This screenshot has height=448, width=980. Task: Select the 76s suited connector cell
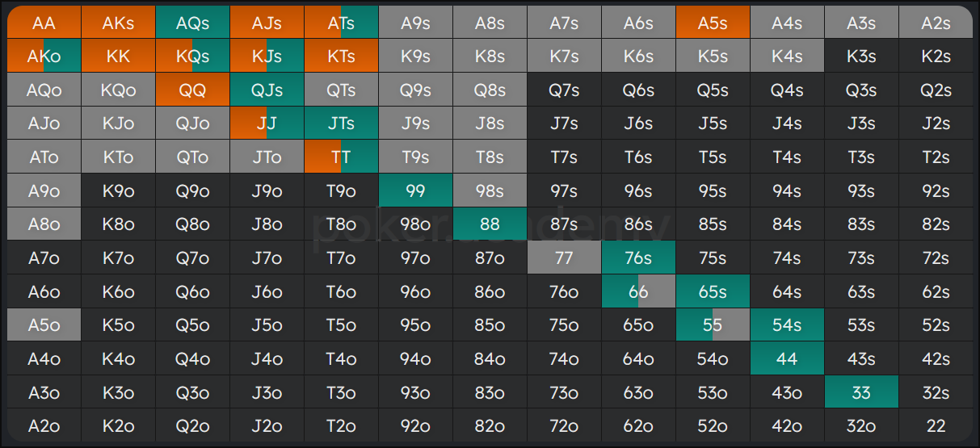[x=638, y=257]
